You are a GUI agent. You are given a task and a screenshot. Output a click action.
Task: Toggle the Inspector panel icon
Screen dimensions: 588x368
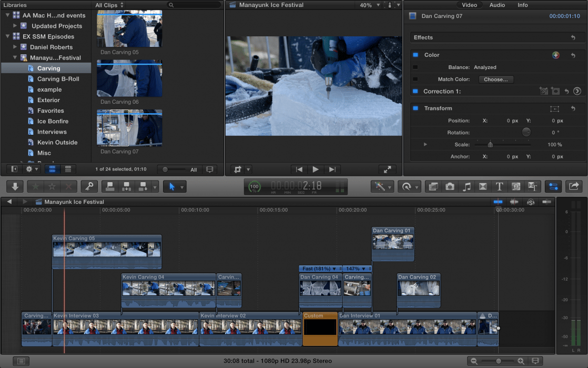[553, 186]
